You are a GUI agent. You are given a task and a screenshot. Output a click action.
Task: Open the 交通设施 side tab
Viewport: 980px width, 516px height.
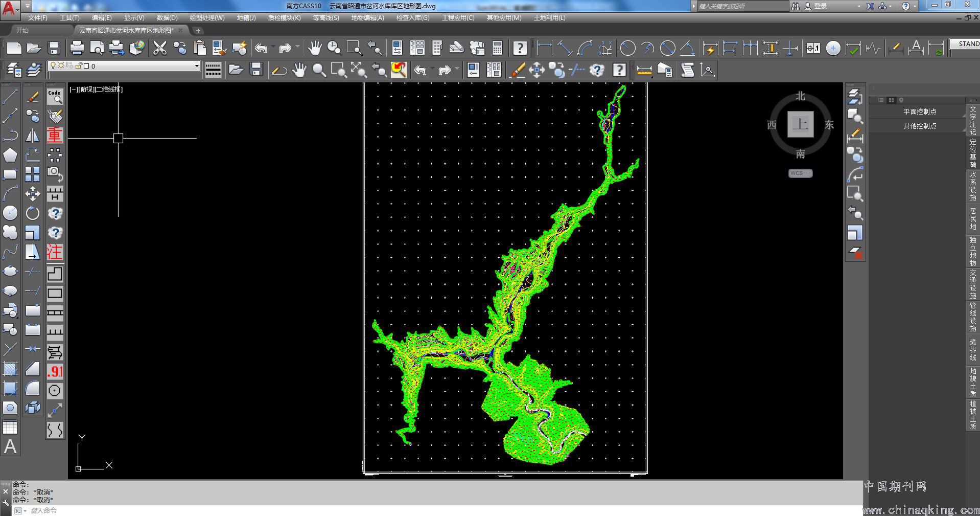click(x=973, y=284)
